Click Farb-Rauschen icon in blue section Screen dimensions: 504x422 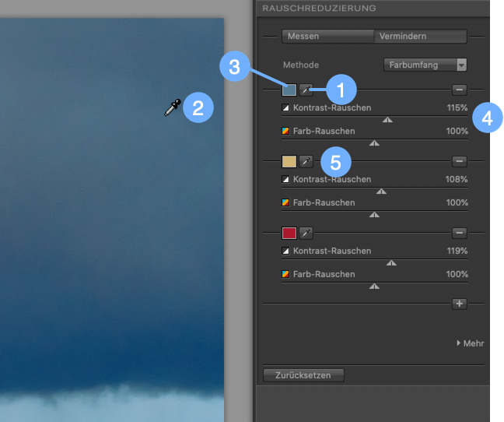[285, 131]
